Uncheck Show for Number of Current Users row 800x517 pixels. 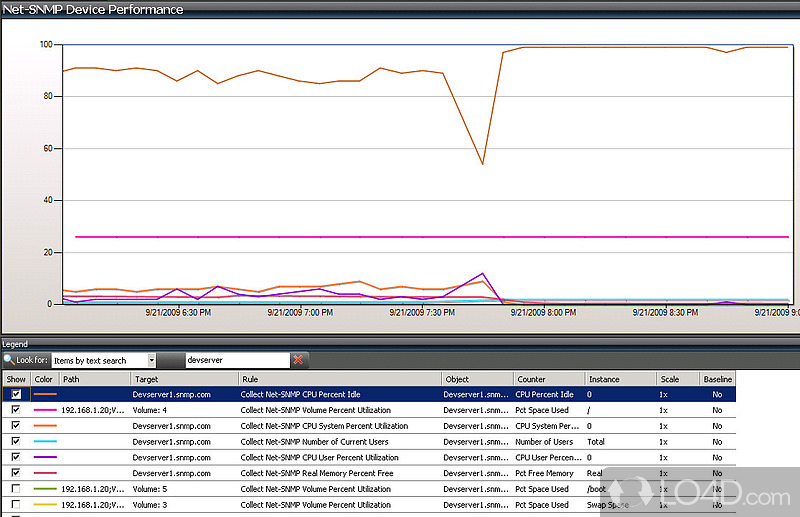click(15, 441)
